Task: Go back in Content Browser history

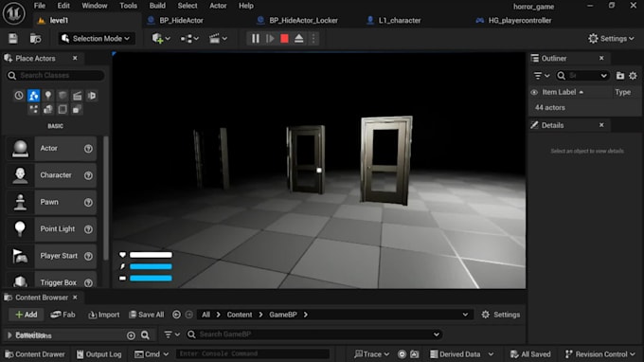Action: pos(176,315)
